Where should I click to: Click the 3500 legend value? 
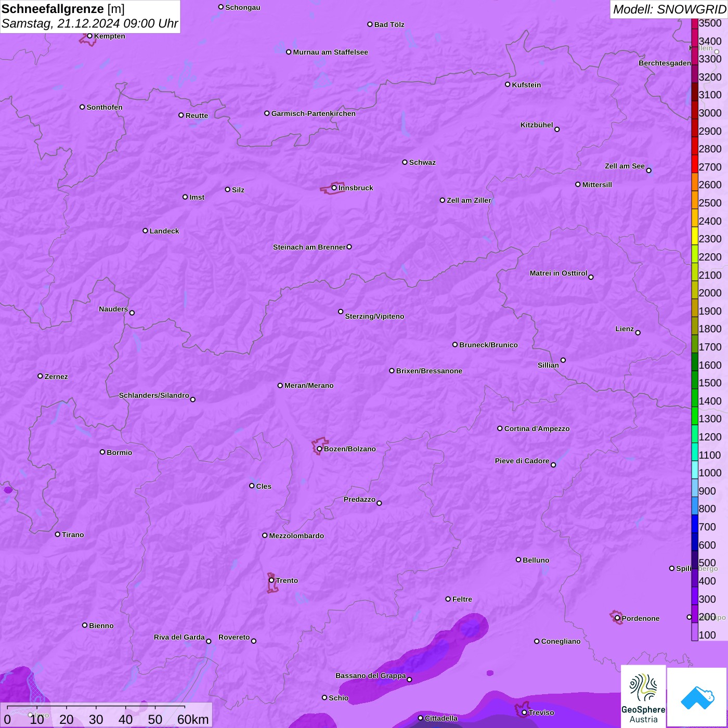point(710,23)
